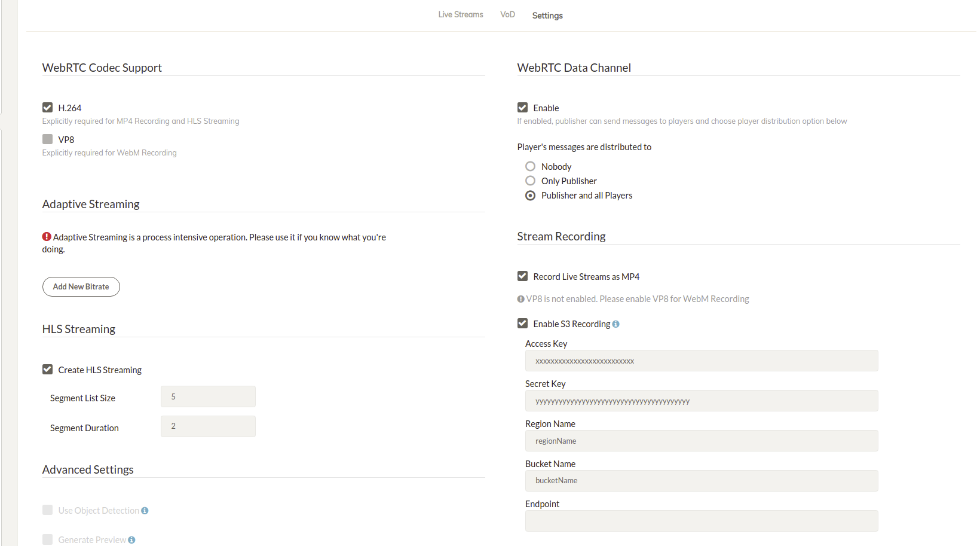Uncheck the H.264 codec checkbox

click(x=47, y=108)
